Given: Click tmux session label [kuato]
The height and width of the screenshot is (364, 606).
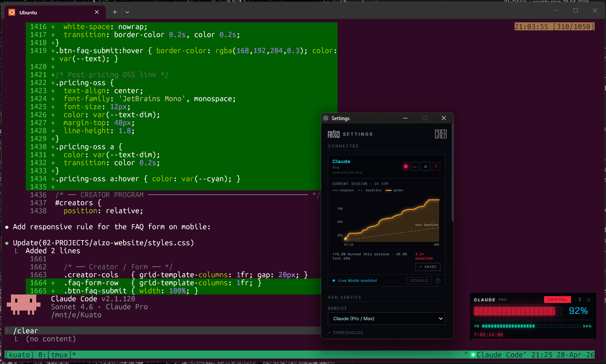Looking at the screenshot, I should (19, 355).
